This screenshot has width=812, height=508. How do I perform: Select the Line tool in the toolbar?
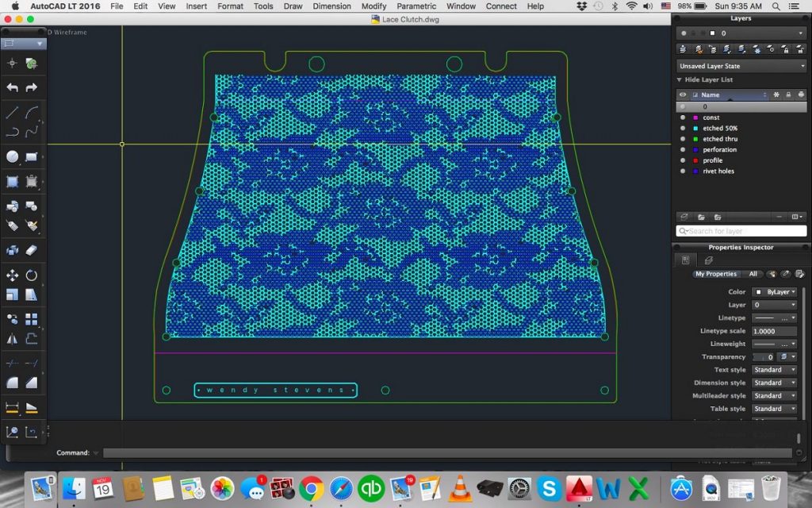point(11,111)
